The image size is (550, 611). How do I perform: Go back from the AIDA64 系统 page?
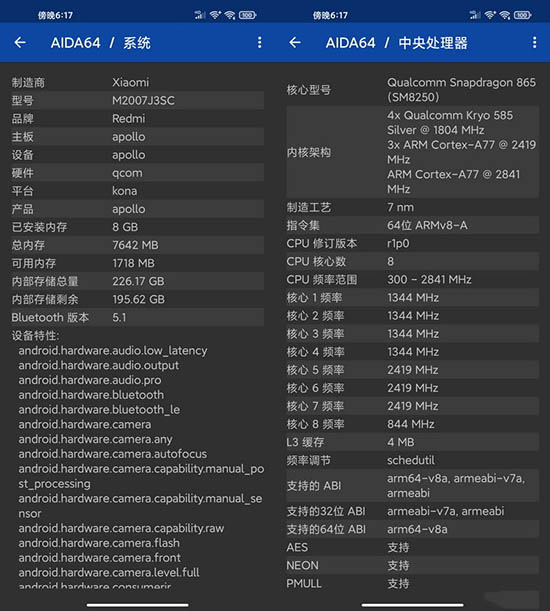click(x=20, y=42)
